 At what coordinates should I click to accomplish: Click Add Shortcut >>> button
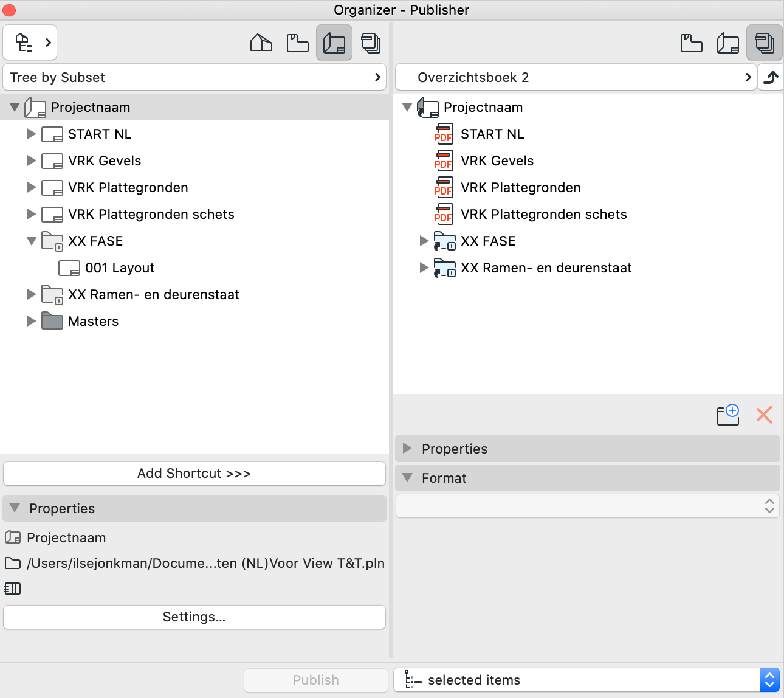point(194,474)
